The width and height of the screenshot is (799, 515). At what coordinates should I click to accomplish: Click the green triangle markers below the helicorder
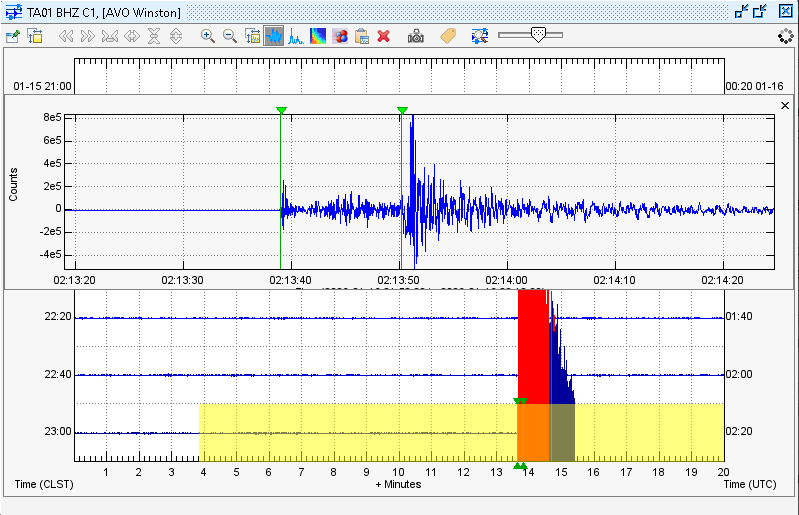(x=520, y=466)
